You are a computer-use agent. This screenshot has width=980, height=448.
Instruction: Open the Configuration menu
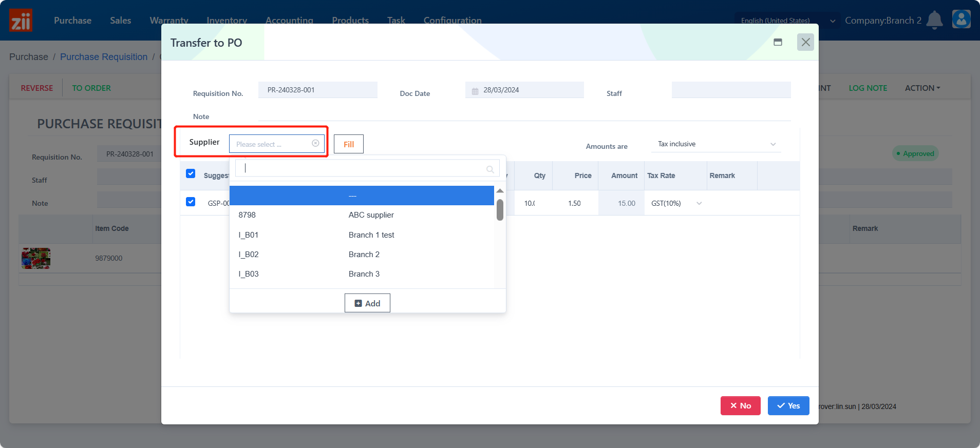point(453,21)
